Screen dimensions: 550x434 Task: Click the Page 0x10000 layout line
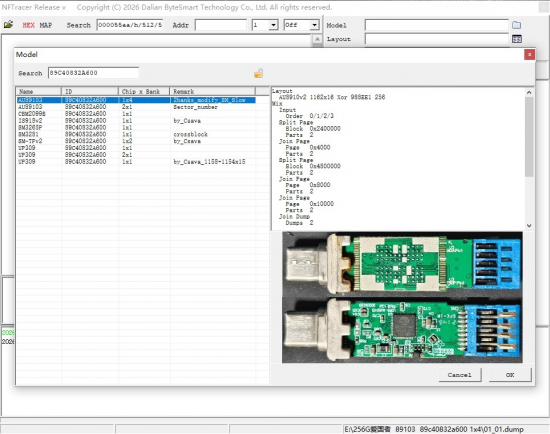pos(309,203)
